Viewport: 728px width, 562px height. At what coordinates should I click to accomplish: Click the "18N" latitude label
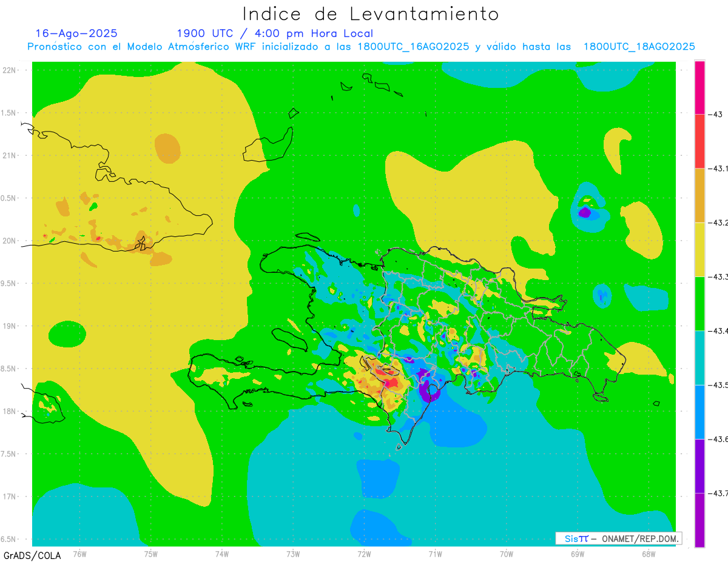point(10,411)
